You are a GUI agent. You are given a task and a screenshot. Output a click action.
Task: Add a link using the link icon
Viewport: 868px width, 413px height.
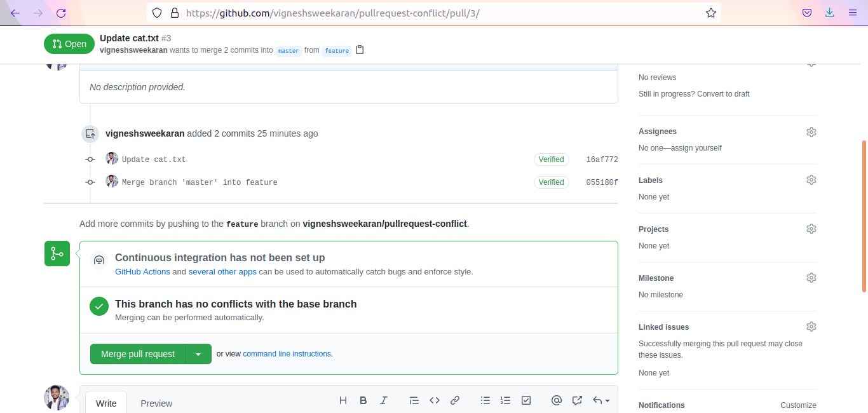(455, 400)
